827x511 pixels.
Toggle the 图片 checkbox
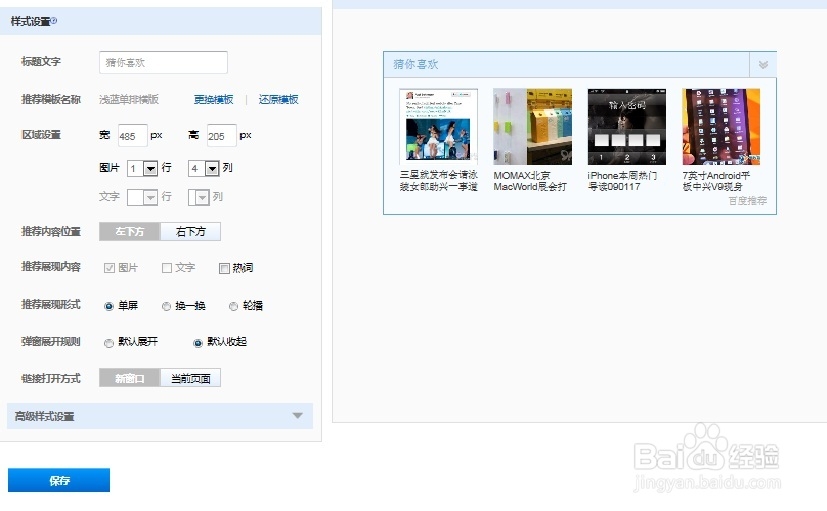coord(109,268)
